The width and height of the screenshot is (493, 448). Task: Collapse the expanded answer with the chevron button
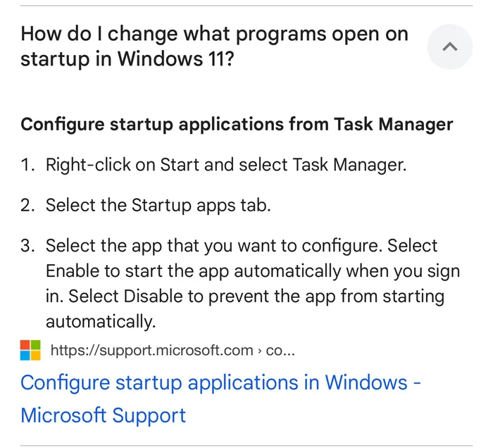point(449,46)
